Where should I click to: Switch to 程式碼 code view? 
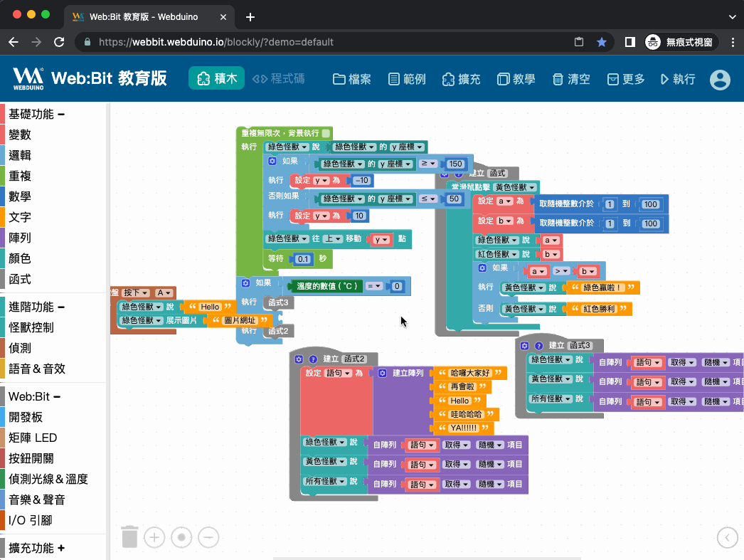[x=280, y=79]
